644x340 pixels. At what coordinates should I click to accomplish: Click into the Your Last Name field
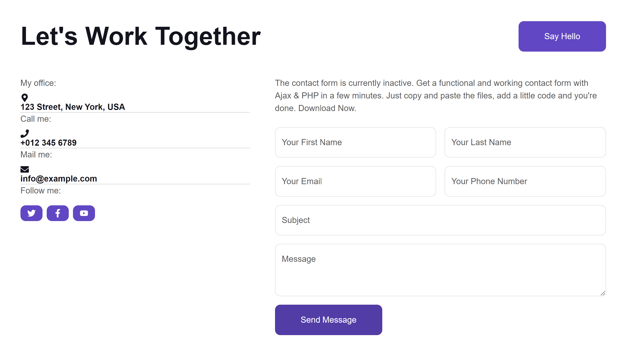[525, 142]
